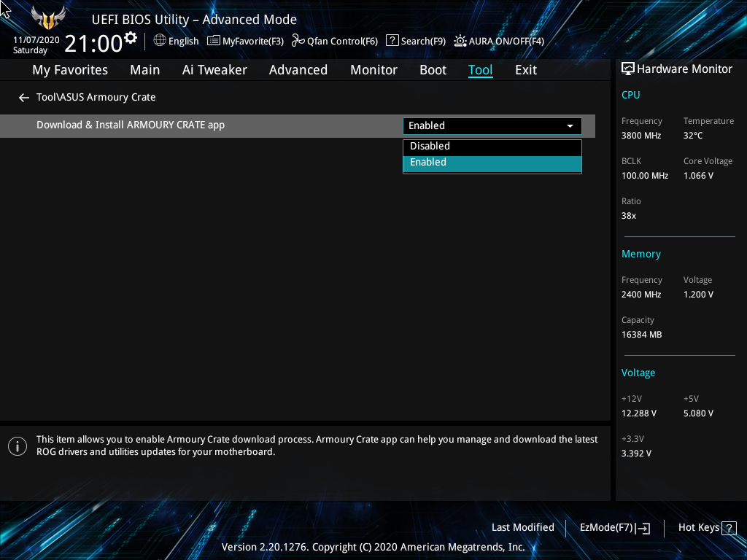The width and height of the screenshot is (747, 560).
Task: Click the 5.080 V reading
Action: coord(698,413)
